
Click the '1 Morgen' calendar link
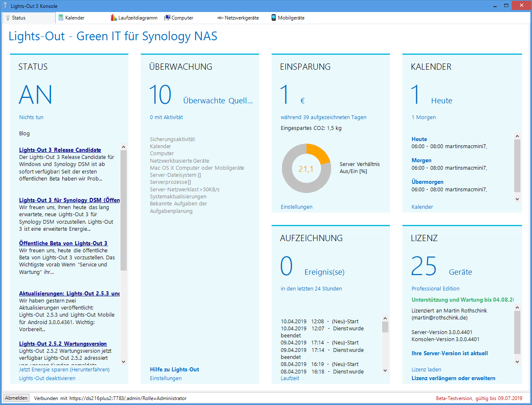tap(424, 117)
